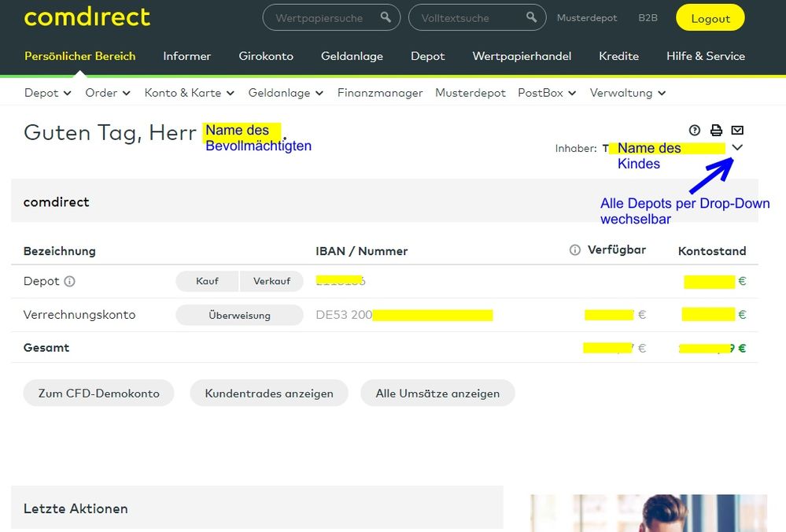Screen dimensions: 786x532
Task: Select Finanzmanager in the sub-navigation
Action: coord(380,93)
